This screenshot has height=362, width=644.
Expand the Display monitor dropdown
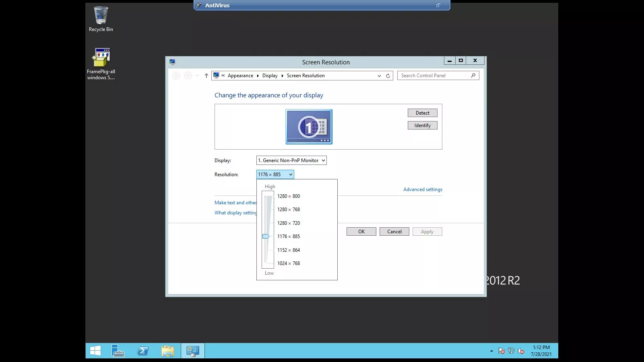pyautogui.click(x=291, y=160)
